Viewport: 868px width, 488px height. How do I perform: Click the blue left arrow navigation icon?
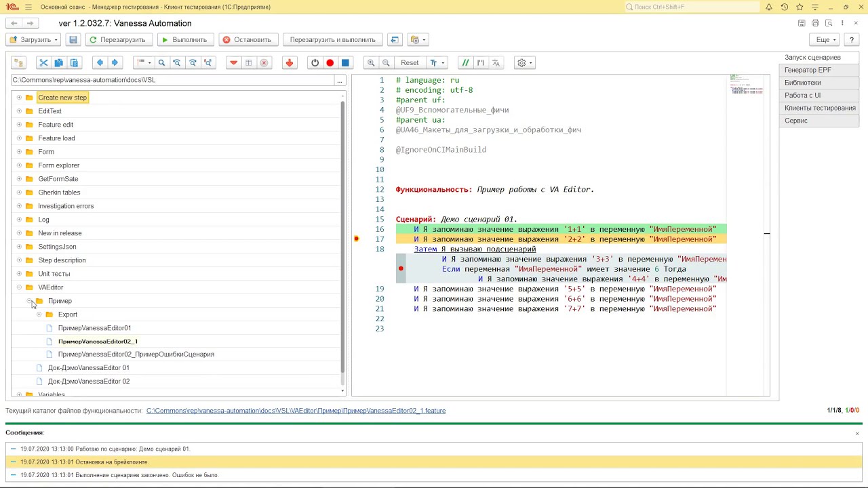tap(100, 63)
